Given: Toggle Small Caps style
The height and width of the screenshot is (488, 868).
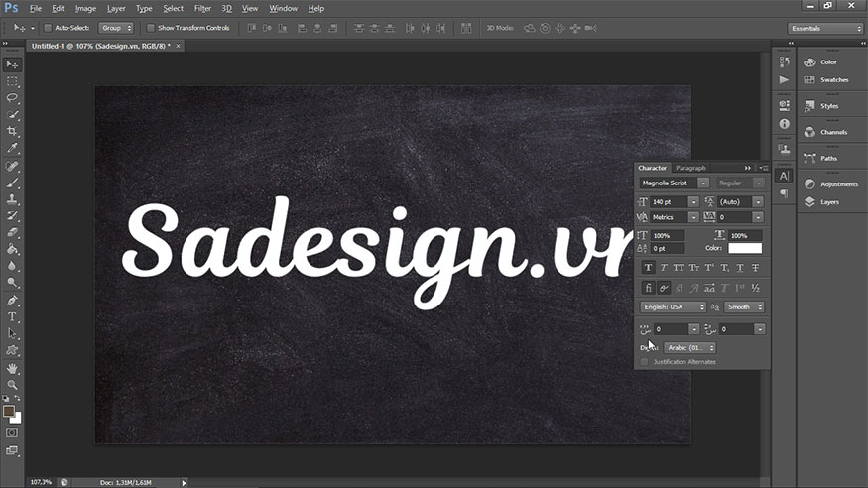Looking at the screenshot, I should coord(694,268).
